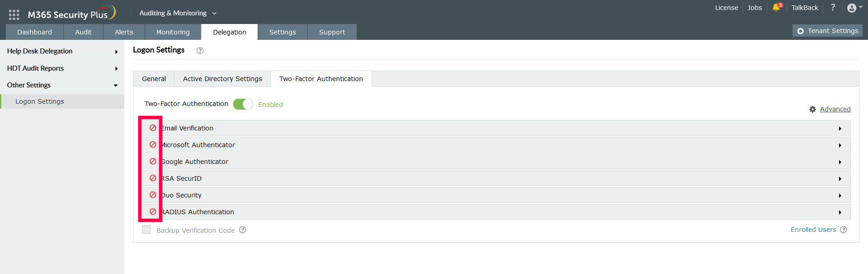Click the Microsoft Authenticator label
This screenshot has height=274, width=868.
click(x=198, y=145)
